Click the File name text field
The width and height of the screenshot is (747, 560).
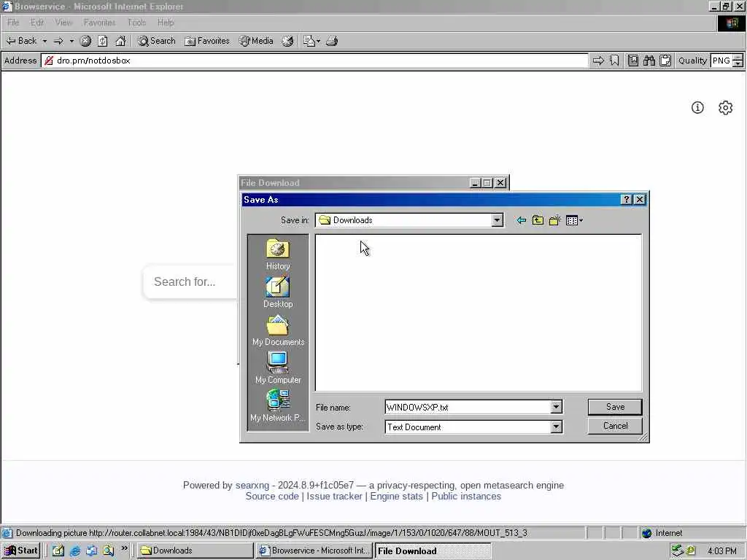pos(468,407)
